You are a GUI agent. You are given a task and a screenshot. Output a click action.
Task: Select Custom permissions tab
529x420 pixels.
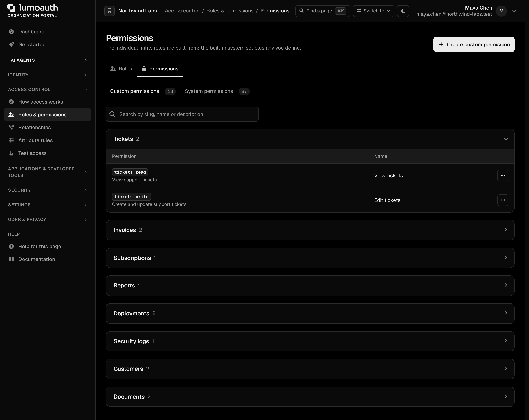pyautogui.click(x=143, y=91)
